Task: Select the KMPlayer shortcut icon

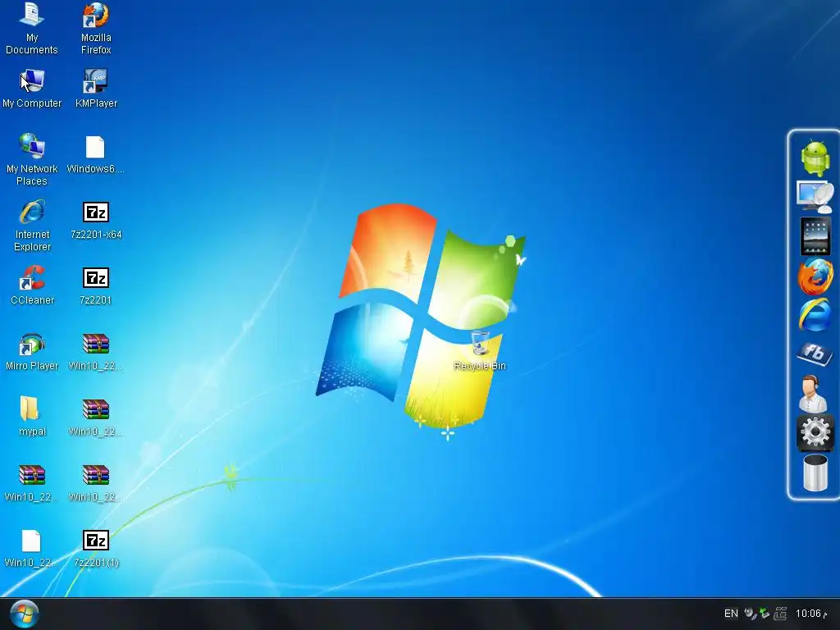Action: coord(96,89)
